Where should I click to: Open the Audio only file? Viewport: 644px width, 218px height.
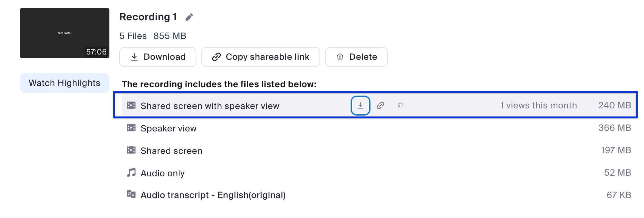(x=163, y=173)
